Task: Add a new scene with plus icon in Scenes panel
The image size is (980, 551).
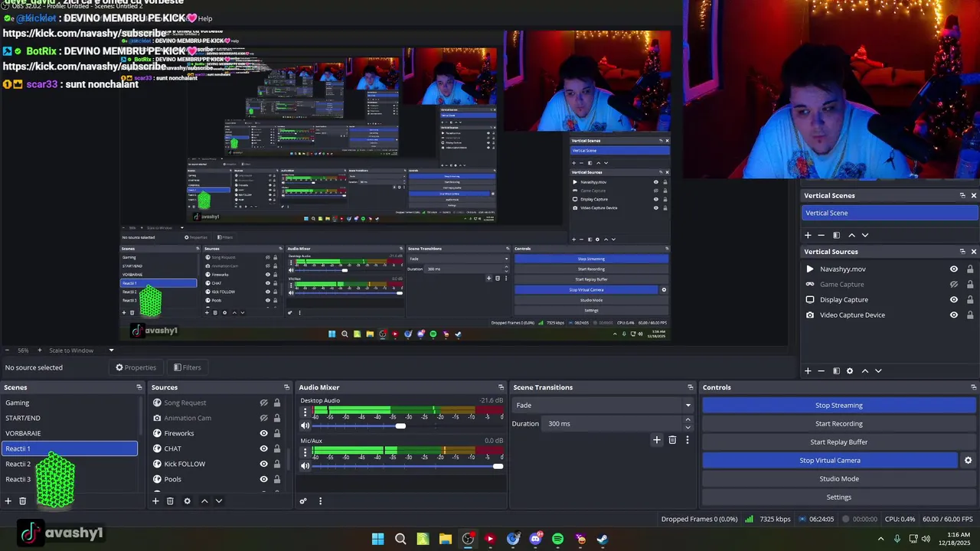Action: click(8, 501)
